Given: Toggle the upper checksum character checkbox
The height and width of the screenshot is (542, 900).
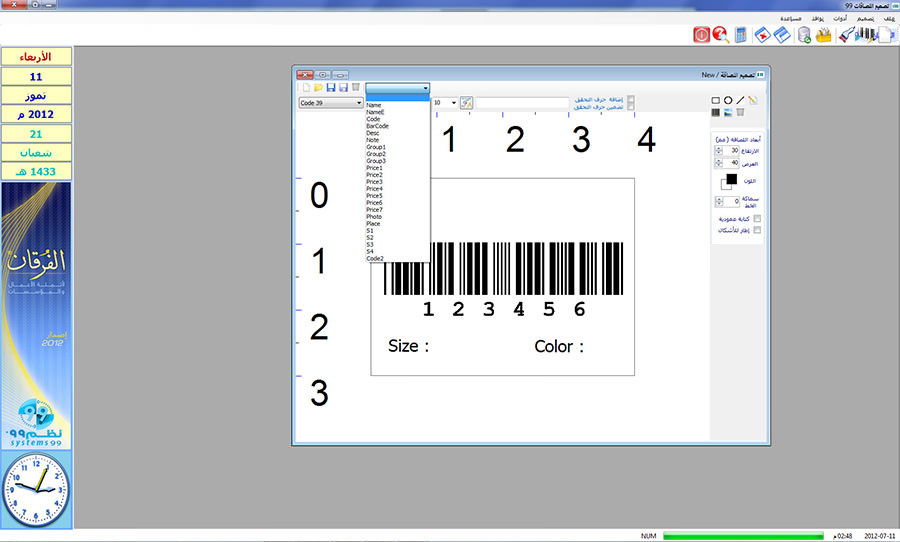Looking at the screenshot, I should 631,99.
